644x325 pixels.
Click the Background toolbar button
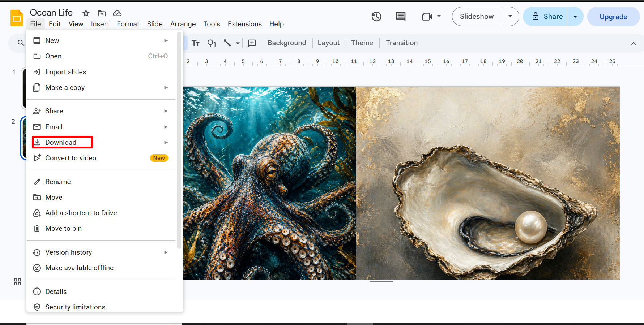(x=287, y=43)
